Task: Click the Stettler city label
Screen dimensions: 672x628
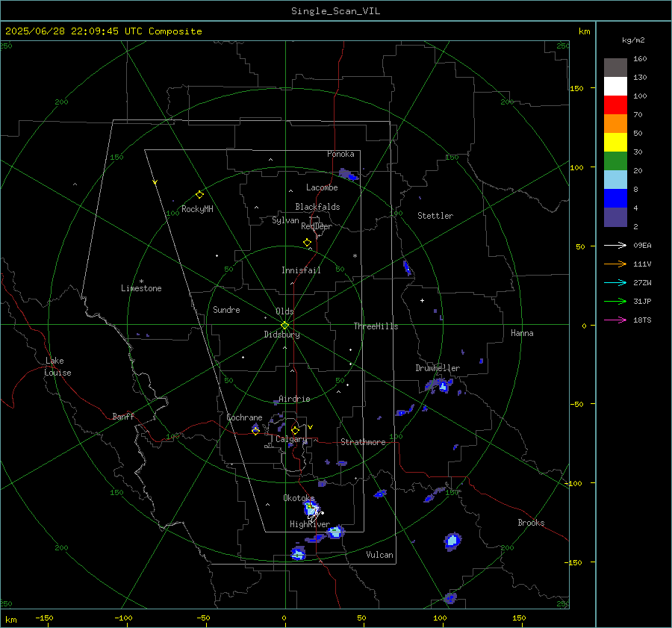Action: click(x=435, y=216)
